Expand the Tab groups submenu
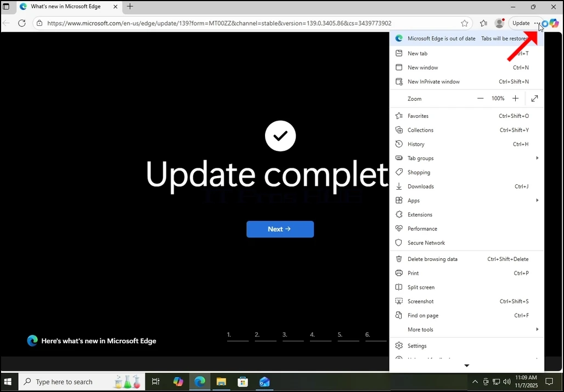 pyautogui.click(x=466, y=158)
